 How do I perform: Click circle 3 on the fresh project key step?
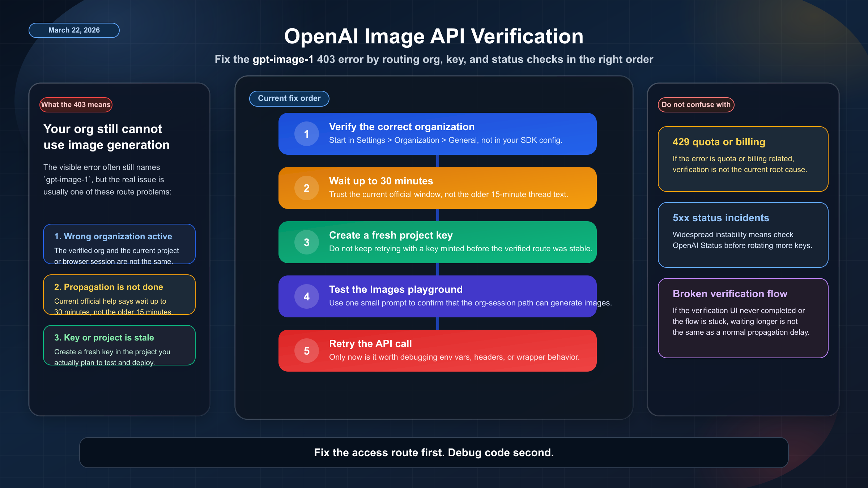coord(306,243)
